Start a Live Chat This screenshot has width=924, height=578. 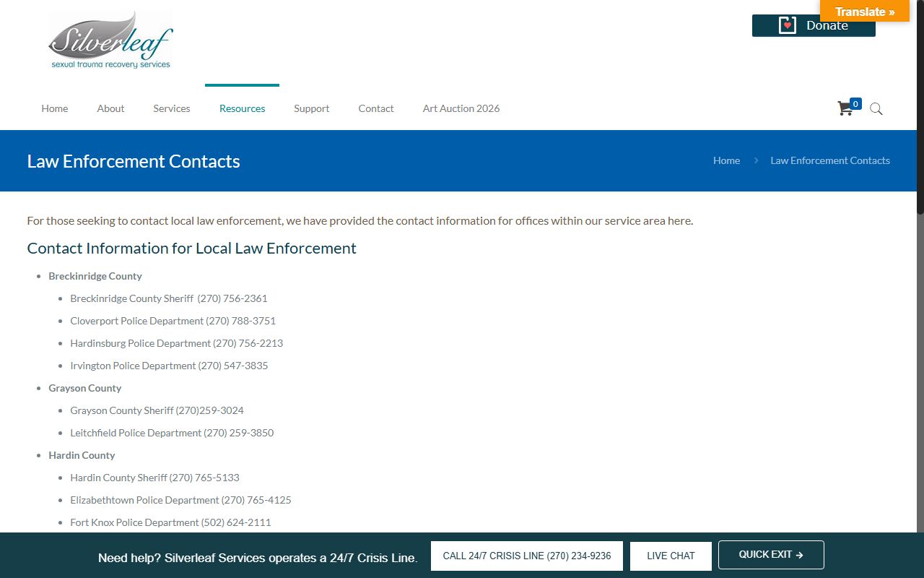pos(670,556)
